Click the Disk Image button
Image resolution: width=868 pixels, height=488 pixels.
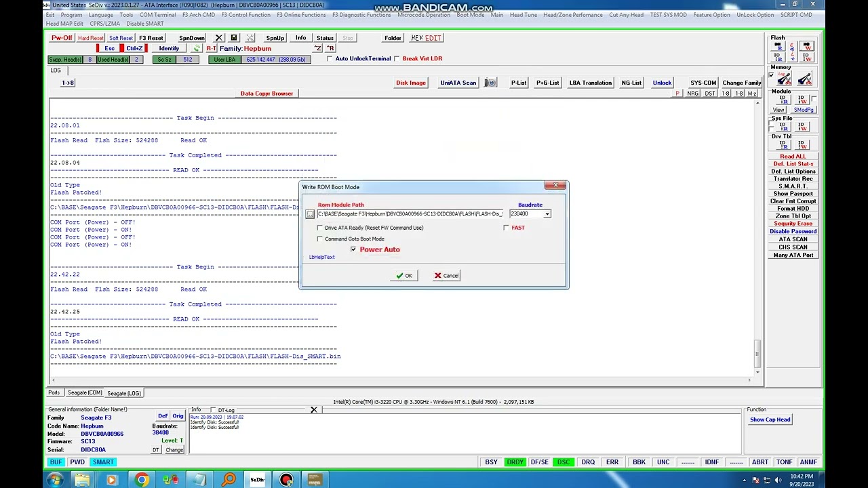(x=411, y=83)
